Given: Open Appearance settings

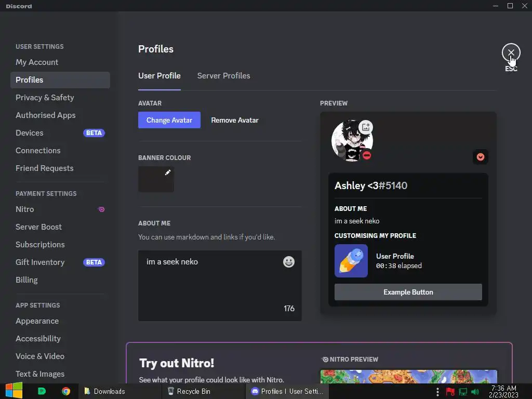Looking at the screenshot, I should point(60,321).
